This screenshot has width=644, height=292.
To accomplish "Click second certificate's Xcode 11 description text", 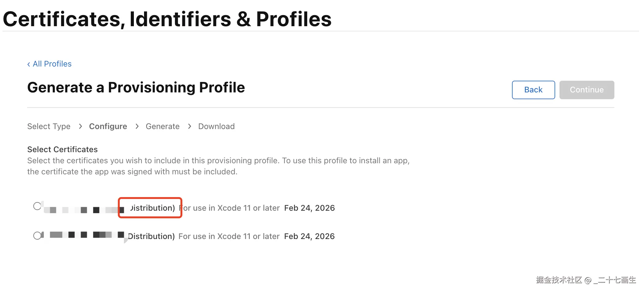I will pos(229,236).
